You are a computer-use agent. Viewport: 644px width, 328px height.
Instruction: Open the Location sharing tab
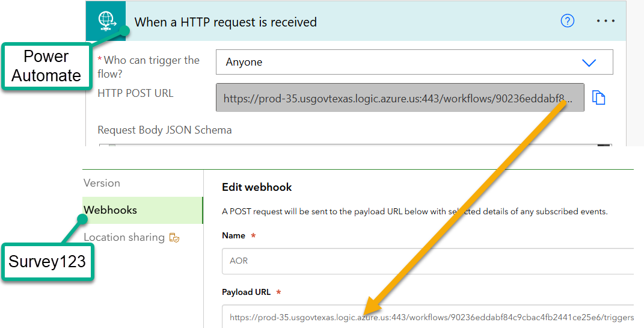124,237
